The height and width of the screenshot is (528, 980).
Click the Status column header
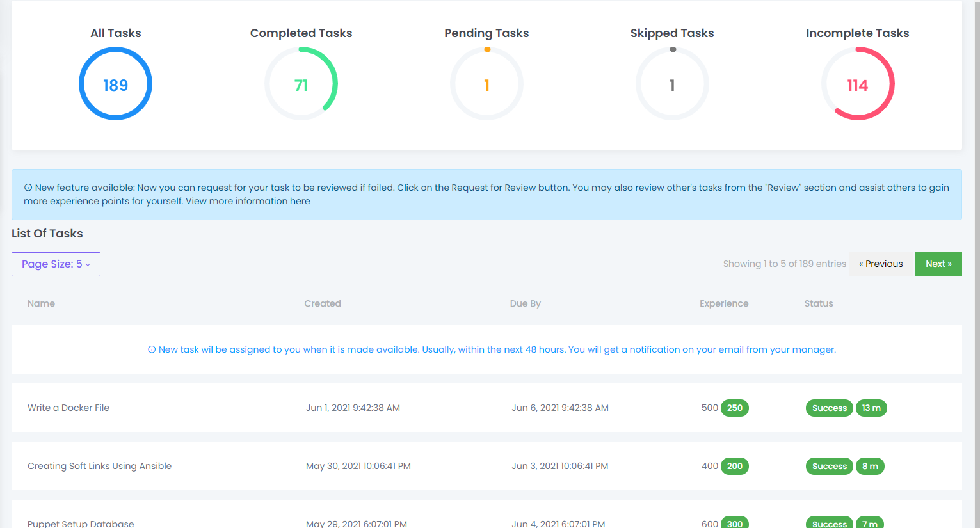click(818, 303)
